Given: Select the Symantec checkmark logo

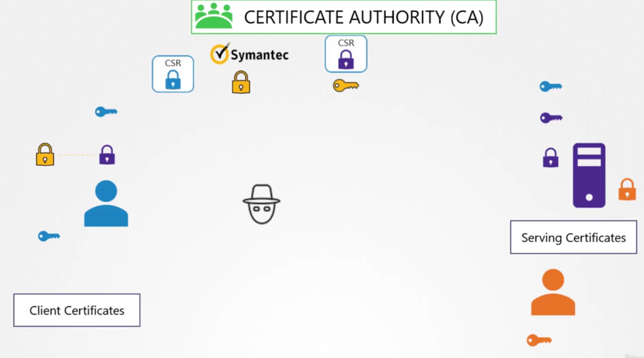Looking at the screenshot, I should coord(220,53).
